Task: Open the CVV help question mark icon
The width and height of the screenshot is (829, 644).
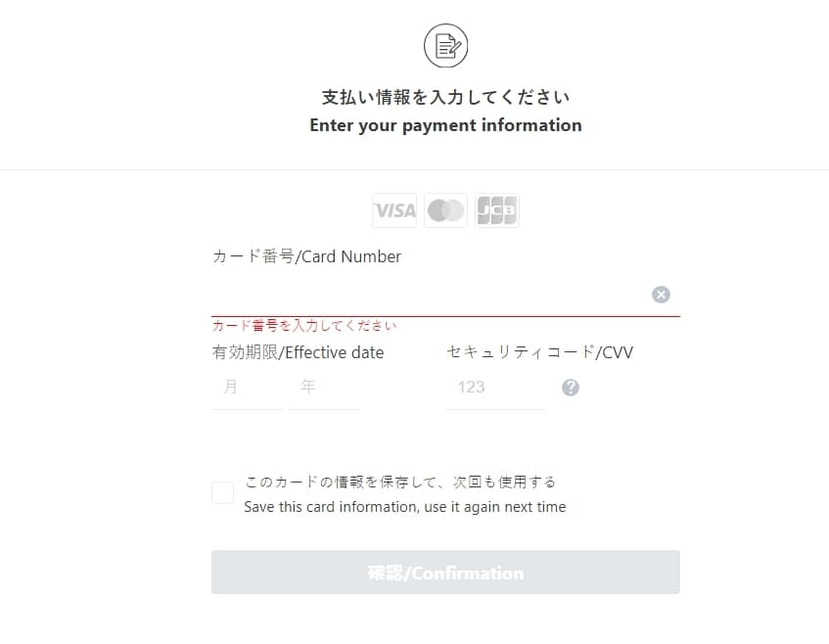Action: coord(571,388)
